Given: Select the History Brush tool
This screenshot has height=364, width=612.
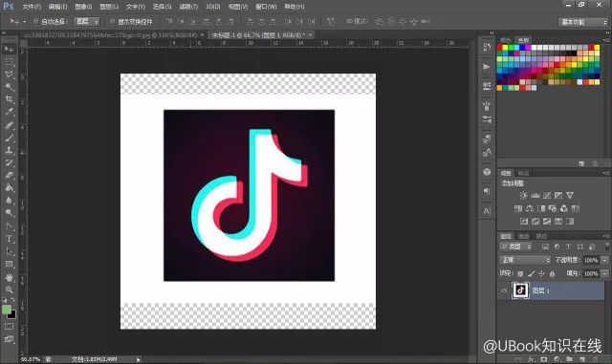Looking at the screenshot, I should click(9, 162).
